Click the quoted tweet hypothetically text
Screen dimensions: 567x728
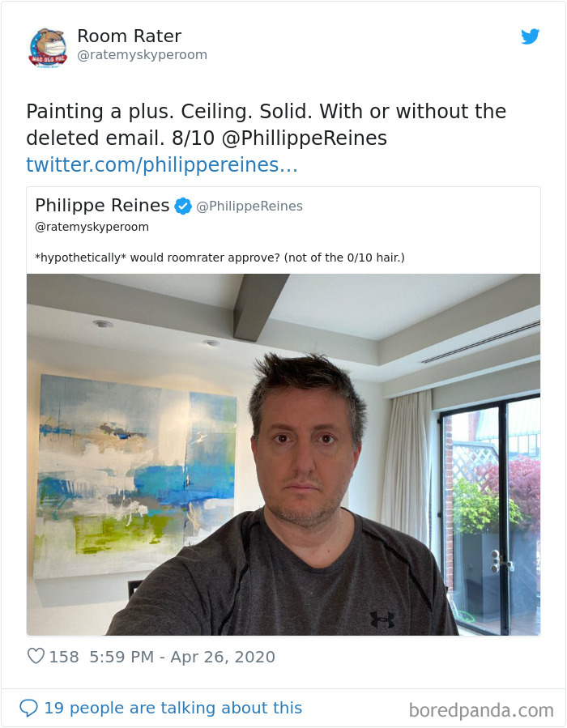(220, 258)
